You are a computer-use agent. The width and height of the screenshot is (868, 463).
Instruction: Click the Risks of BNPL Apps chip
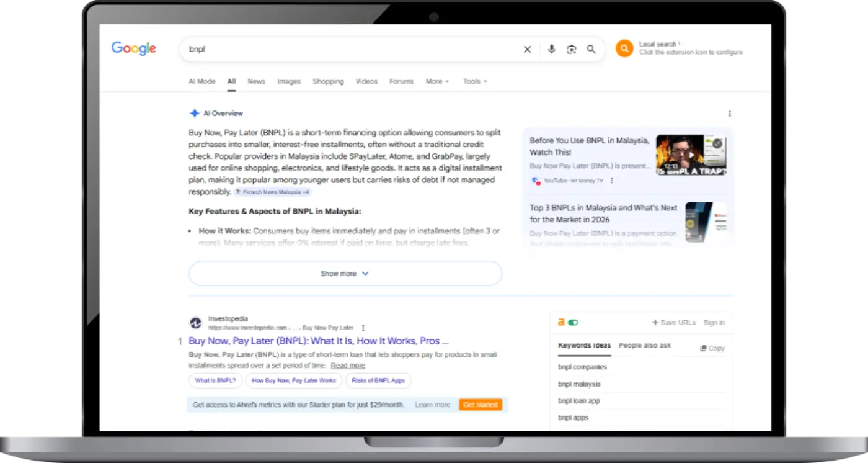(378, 380)
